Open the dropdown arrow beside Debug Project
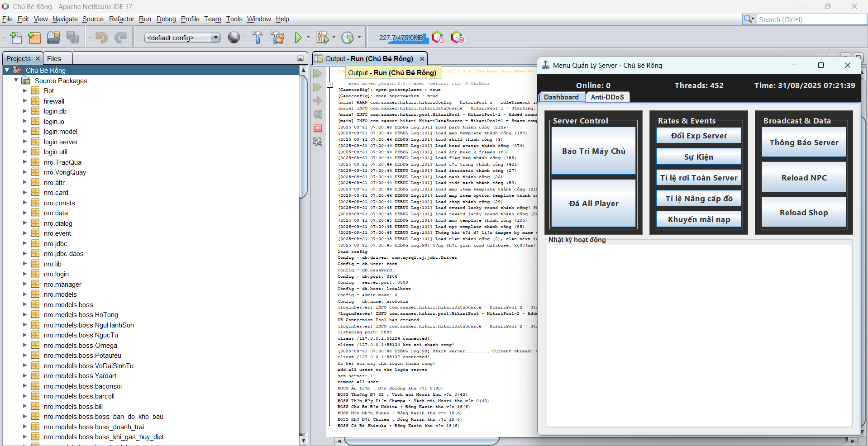The width and height of the screenshot is (868, 446). coord(334,38)
